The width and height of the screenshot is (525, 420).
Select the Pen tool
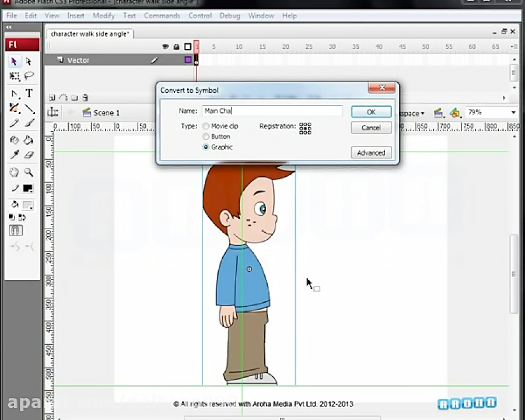[13, 93]
